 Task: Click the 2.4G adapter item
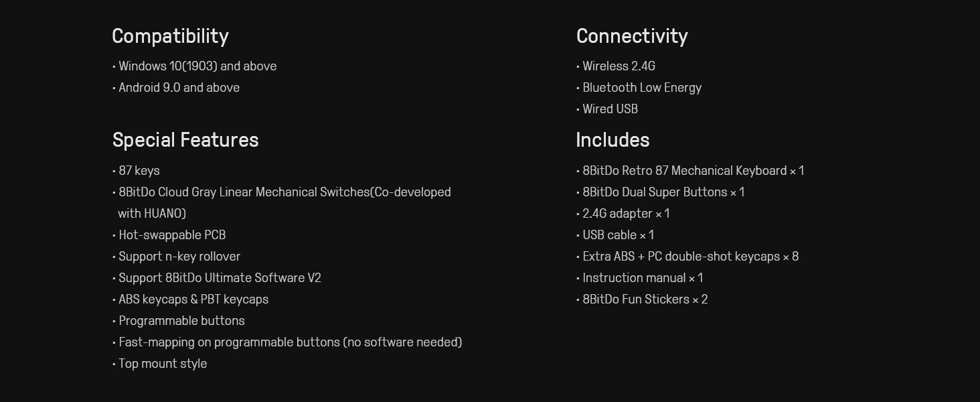click(x=623, y=214)
